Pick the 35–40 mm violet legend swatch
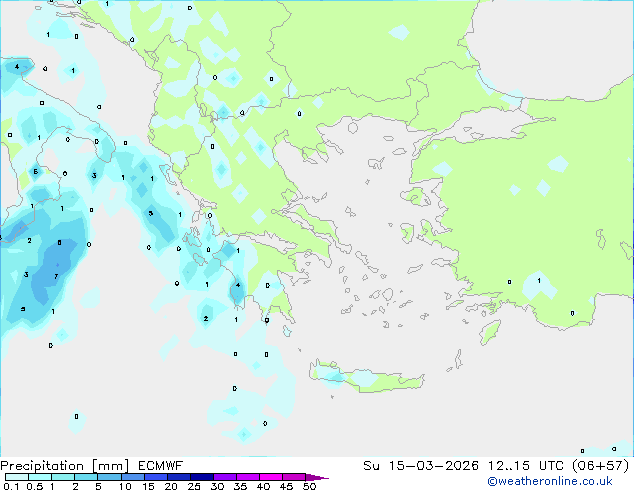Screen dimensions: 634x490 pyautogui.click(x=248, y=477)
